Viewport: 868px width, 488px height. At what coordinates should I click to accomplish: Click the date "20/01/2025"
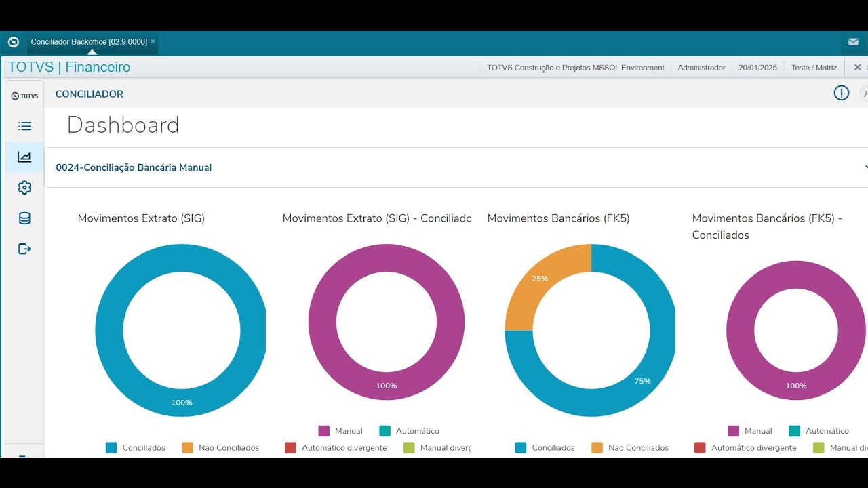pyautogui.click(x=757, y=68)
